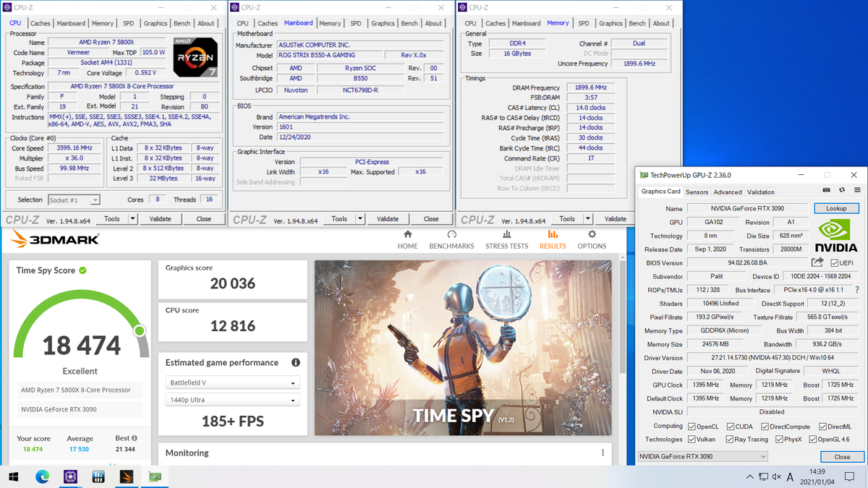Image resolution: width=868 pixels, height=488 pixels.
Task: Click Validate in the CPU-Z Memory window
Action: [x=616, y=219]
